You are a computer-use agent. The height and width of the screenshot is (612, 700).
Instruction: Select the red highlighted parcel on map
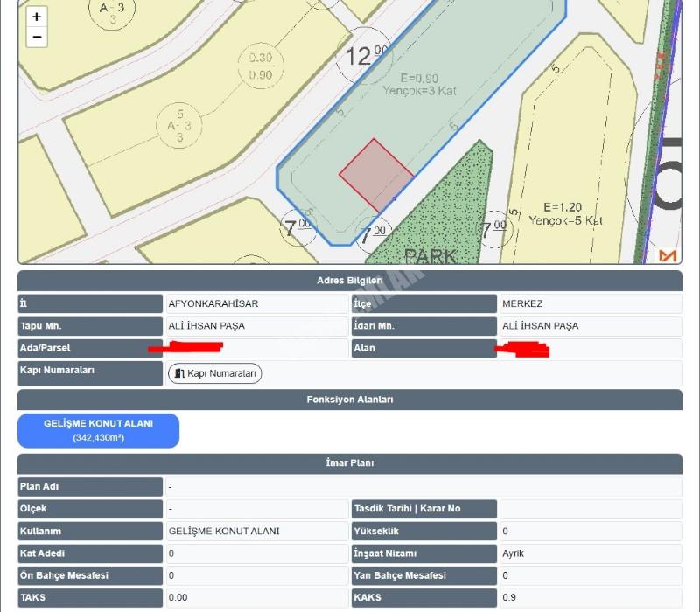376,175
